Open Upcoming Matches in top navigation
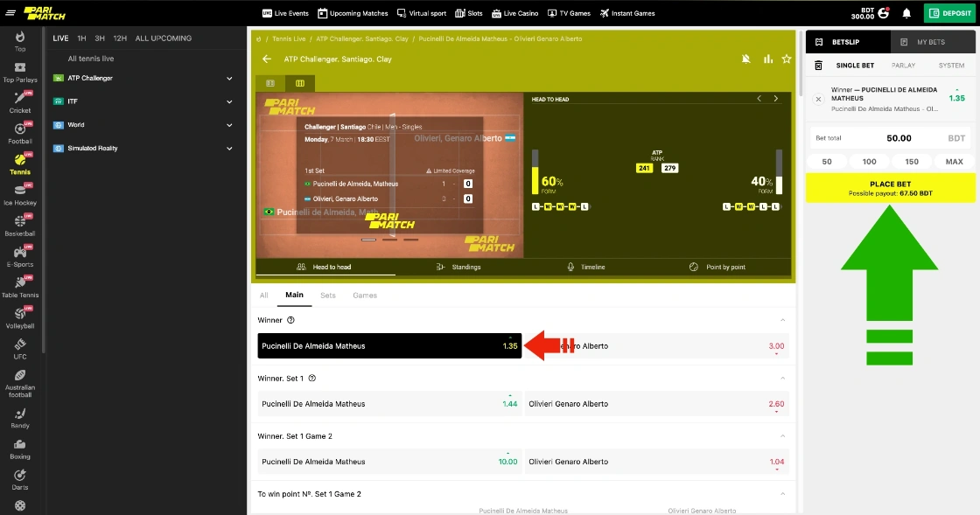The height and width of the screenshot is (515, 980). click(353, 13)
